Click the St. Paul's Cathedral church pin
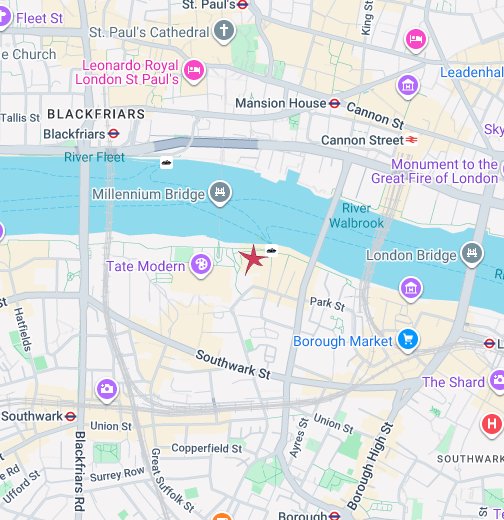Screen dimensions: 504x520 point(224,31)
